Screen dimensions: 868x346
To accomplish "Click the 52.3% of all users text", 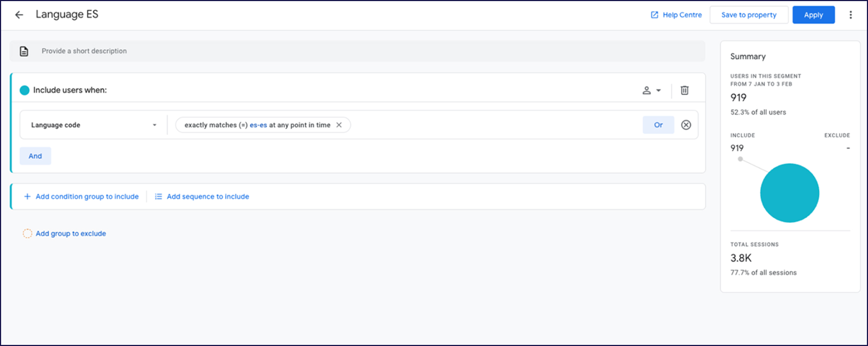I will point(758,112).
